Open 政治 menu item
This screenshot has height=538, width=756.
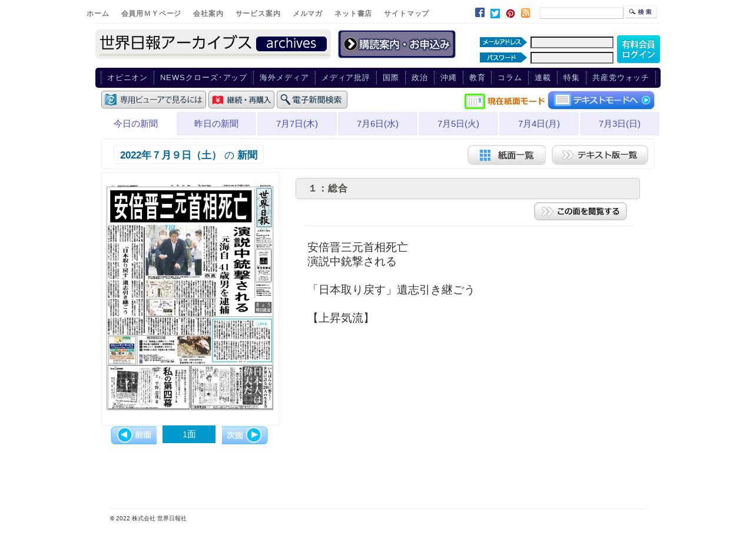(420, 78)
